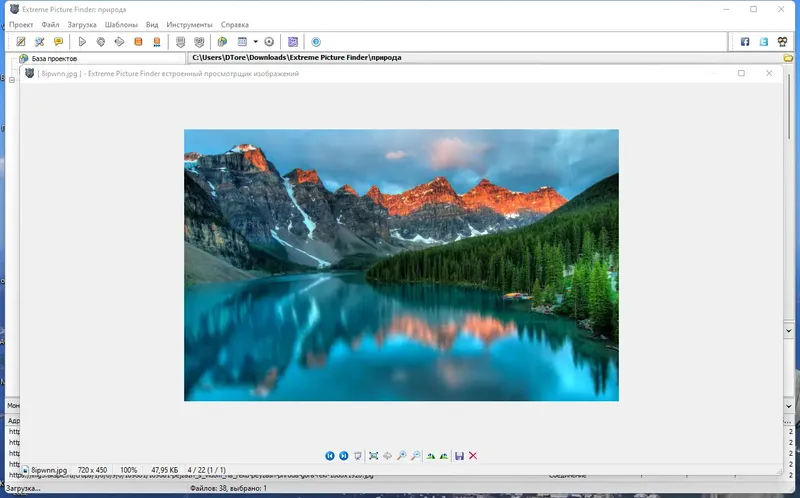Open the Проект menu
Screen dimensions: 800x498
tap(21, 24)
